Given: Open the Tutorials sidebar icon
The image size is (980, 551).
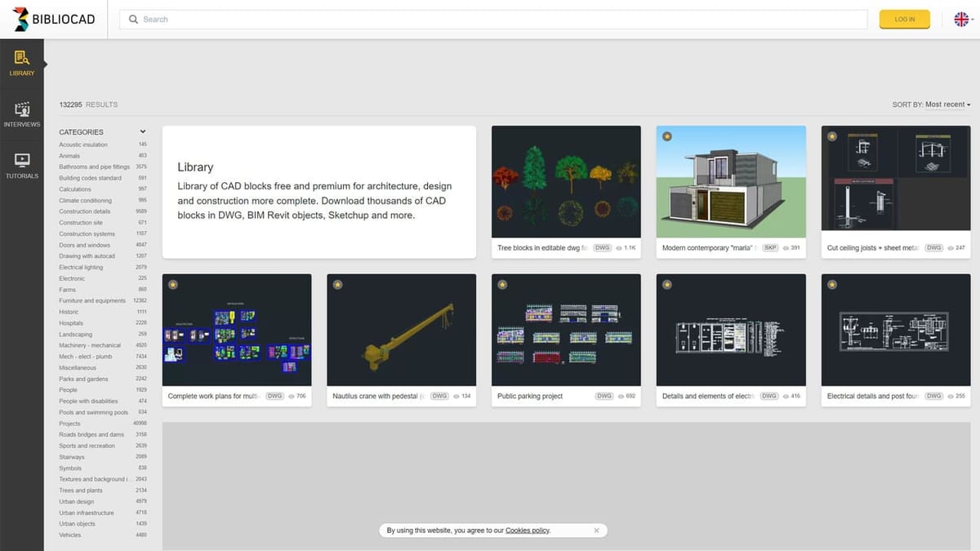Looking at the screenshot, I should 22,166.
